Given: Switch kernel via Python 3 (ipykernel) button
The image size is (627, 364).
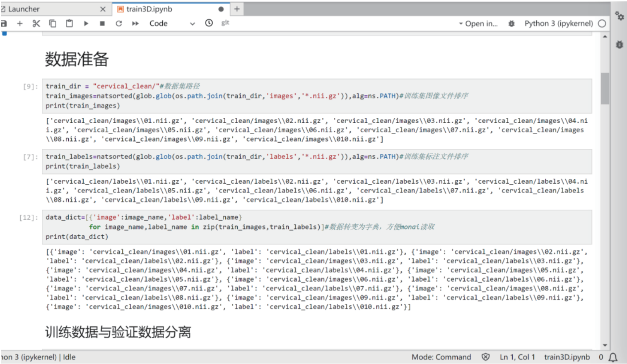Looking at the screenshot, I should 558,24.
